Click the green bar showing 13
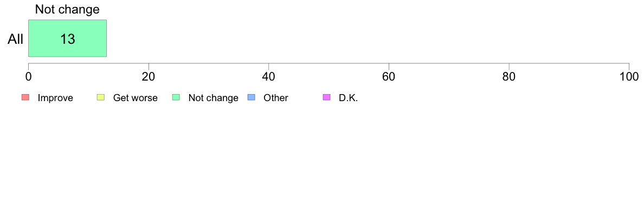The height and width of the screenshot is (199, 644). pos(67,38)
